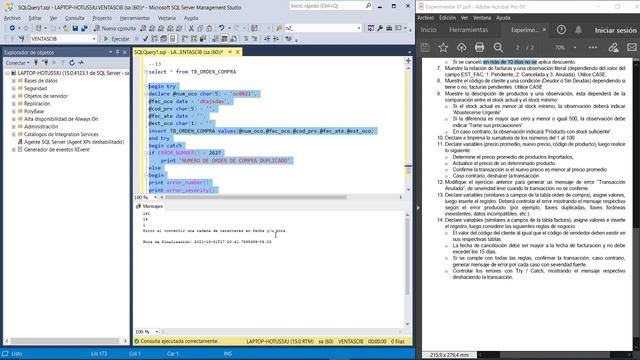The image size is (640, 360).
Task: Click the Parse query checkmark icon
Action: click(x=145, y=39)
